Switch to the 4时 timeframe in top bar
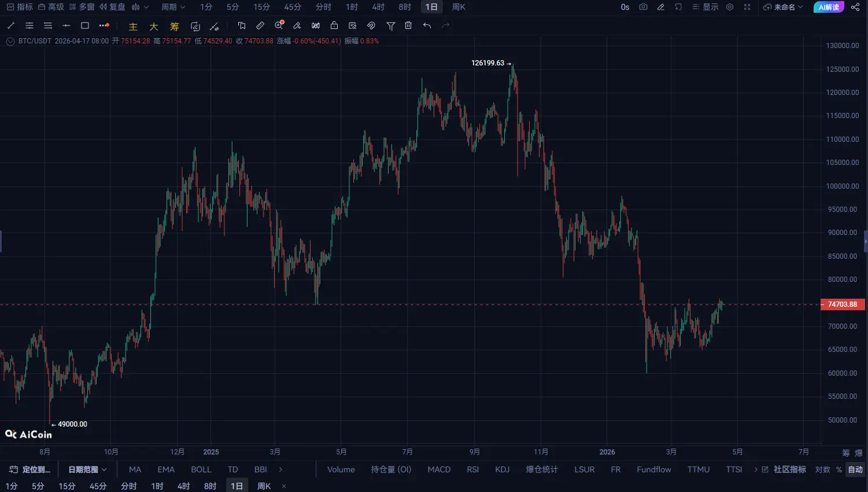 point(378,7)
